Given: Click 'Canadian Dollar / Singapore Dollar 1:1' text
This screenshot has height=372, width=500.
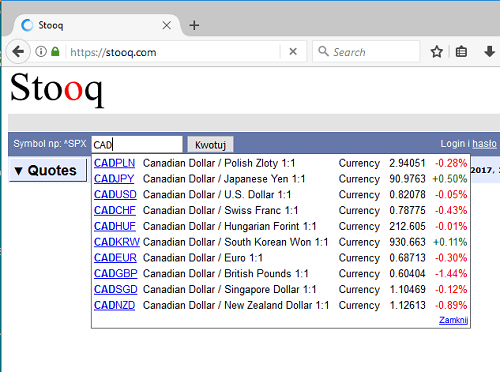Looking at the screenshot, I should [x=229, y=289].
